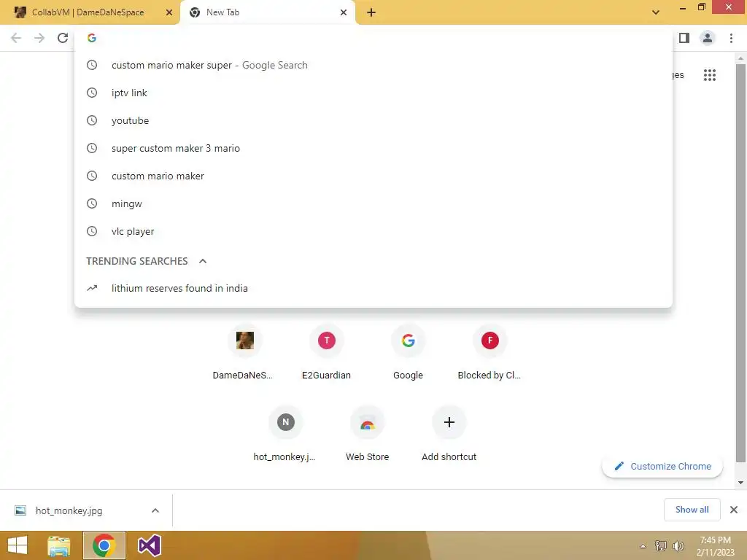Choose 'custom mario maker super' suggestion
Image resolution: width=747 pixels, height=560 pixels.
pos(373,65)
